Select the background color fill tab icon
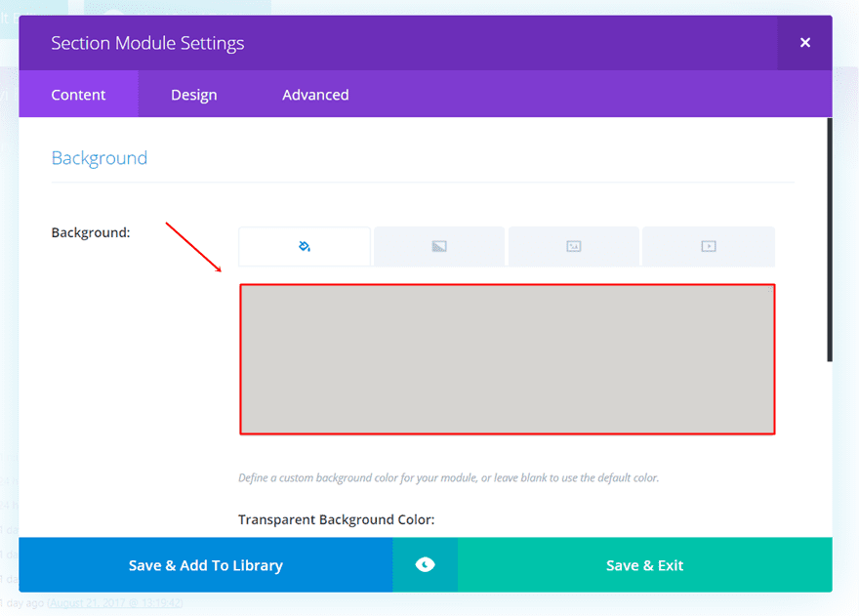 (x=305, y=246)
